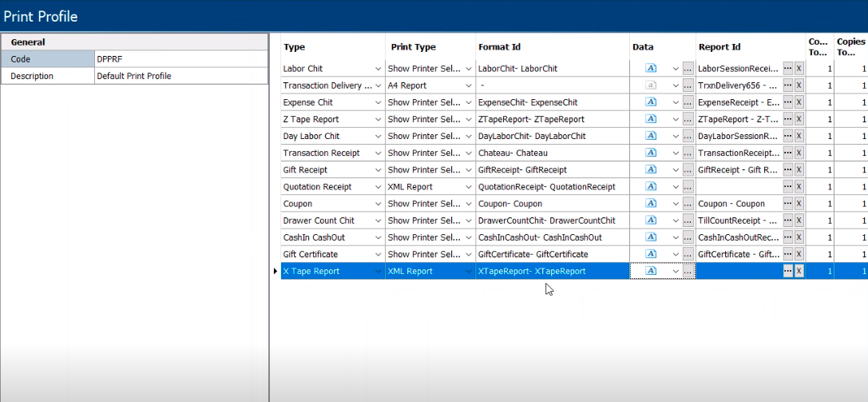Open Print Type dropdown for A4 Report row
The height and width of the screenshot is (402, 868).
(x=469, y=86)
